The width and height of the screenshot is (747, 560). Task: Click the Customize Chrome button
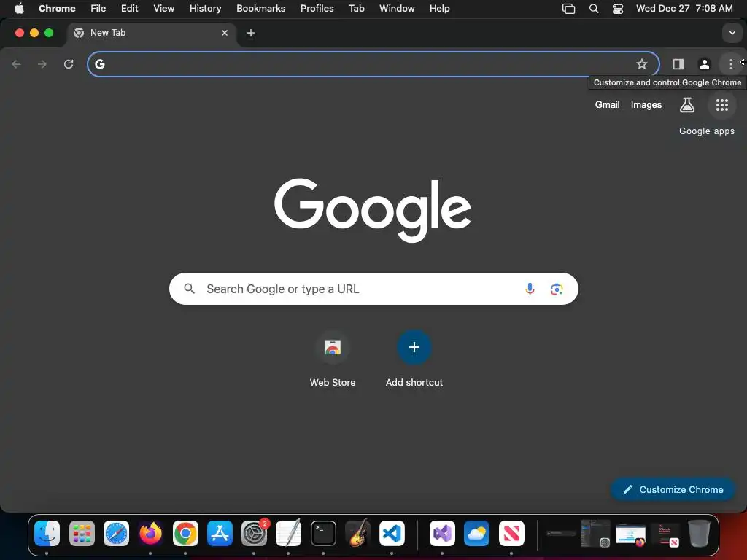point(673,489)
